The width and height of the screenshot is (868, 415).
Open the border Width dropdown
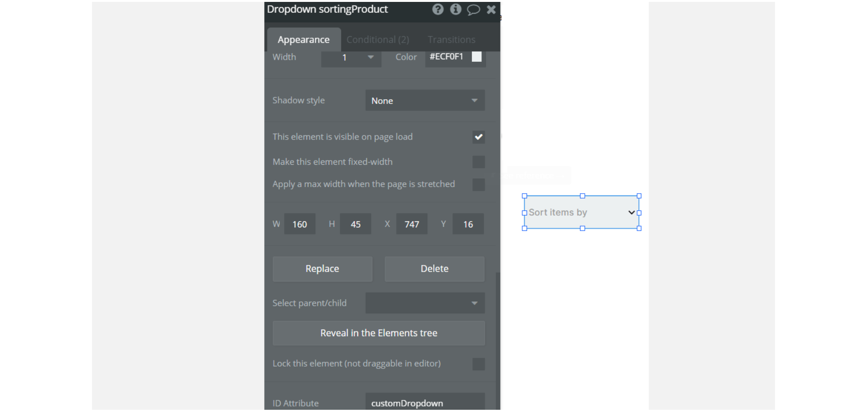click(351, 57)
